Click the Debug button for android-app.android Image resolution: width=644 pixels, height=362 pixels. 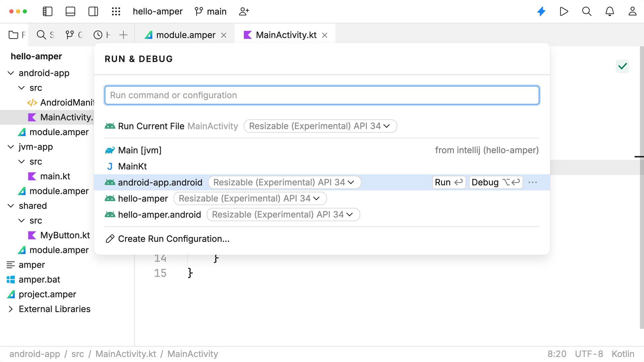[x=496, y=182]
